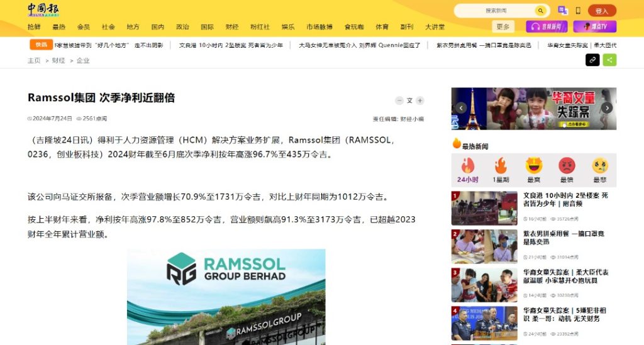Show next banner slide arrow
This screenshot has width=644, height=345.
pos(607,108)
